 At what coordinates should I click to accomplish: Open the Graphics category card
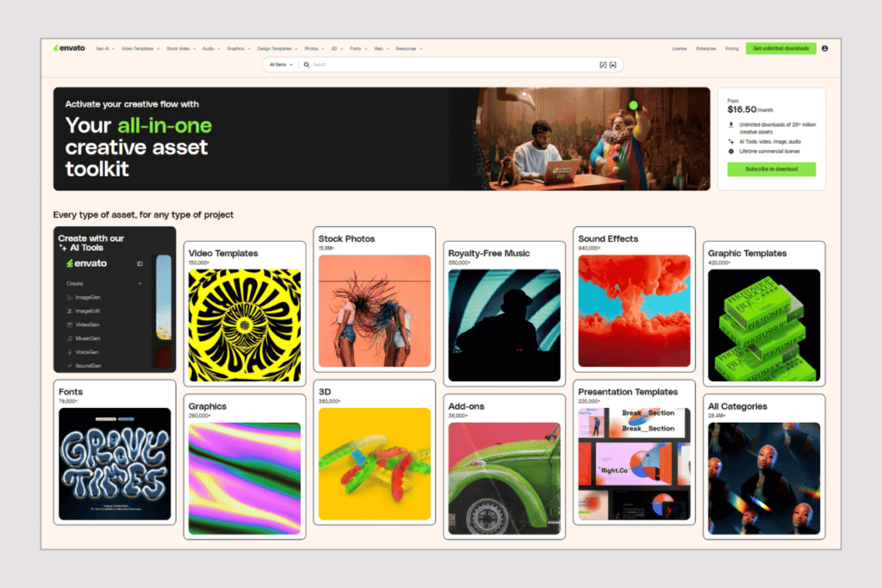(x=245, y=467)
